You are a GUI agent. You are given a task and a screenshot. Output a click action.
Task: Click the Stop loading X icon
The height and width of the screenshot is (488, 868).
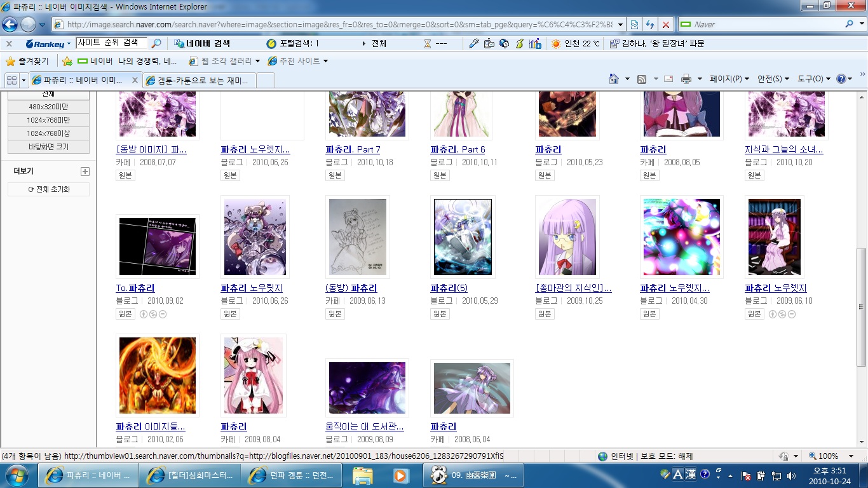click(665, 25)
